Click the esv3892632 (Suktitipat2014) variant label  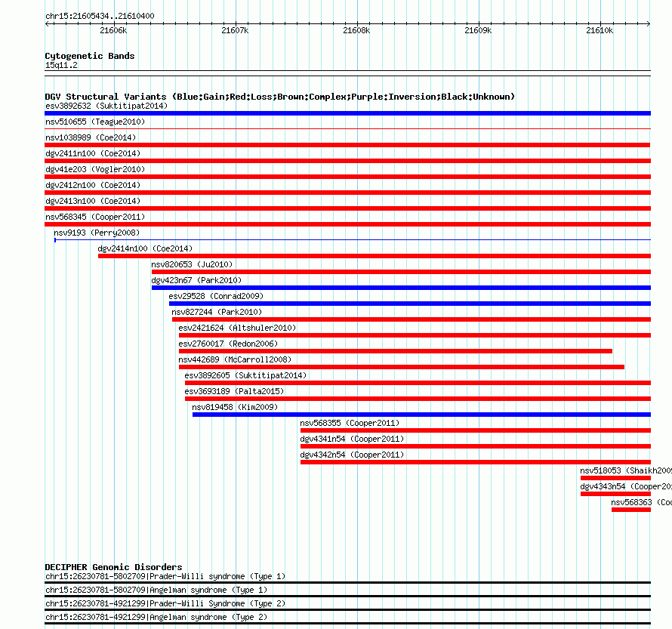click(106, 106)
